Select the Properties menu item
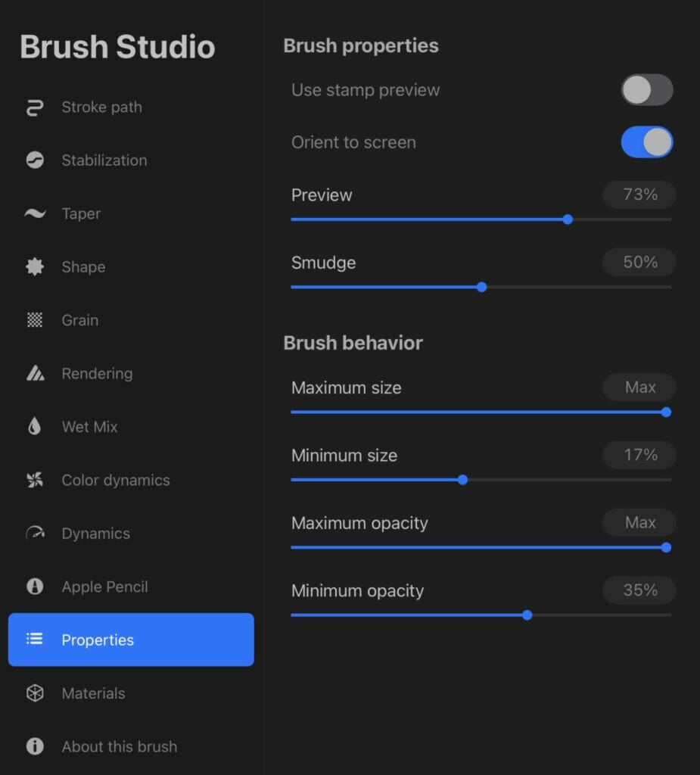700x775 pixels. click(131, 640)
